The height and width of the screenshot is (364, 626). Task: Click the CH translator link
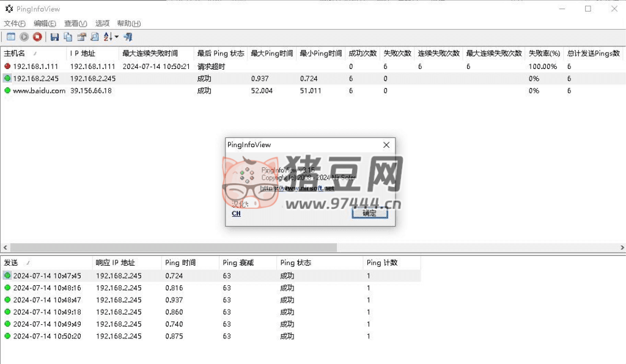click(236, 214)
